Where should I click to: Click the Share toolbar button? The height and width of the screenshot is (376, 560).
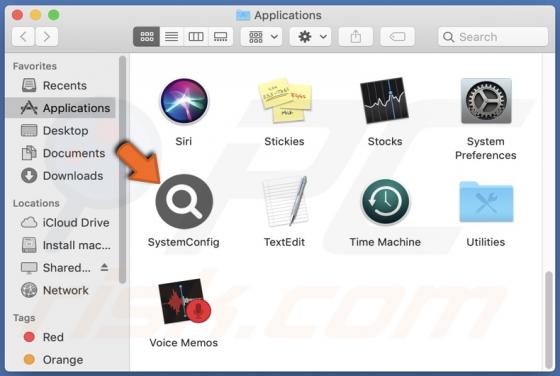pyautogui.click(x=356, y=36)
